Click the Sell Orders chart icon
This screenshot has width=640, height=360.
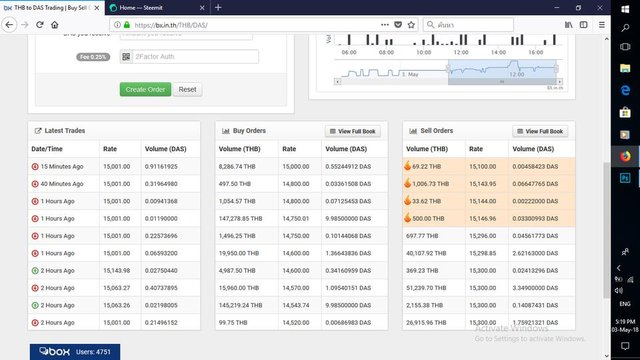pos(413,131)
